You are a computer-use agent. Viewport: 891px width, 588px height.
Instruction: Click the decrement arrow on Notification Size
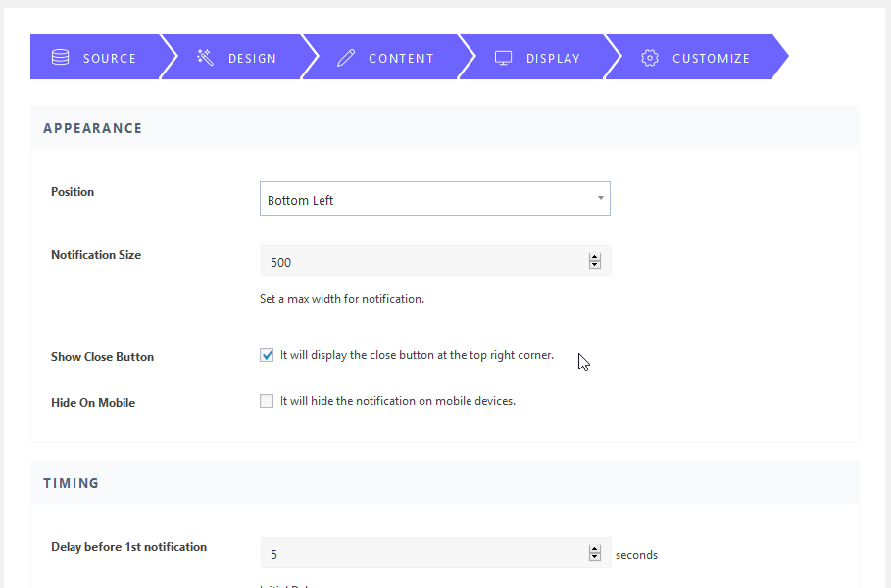click(594, 265)
